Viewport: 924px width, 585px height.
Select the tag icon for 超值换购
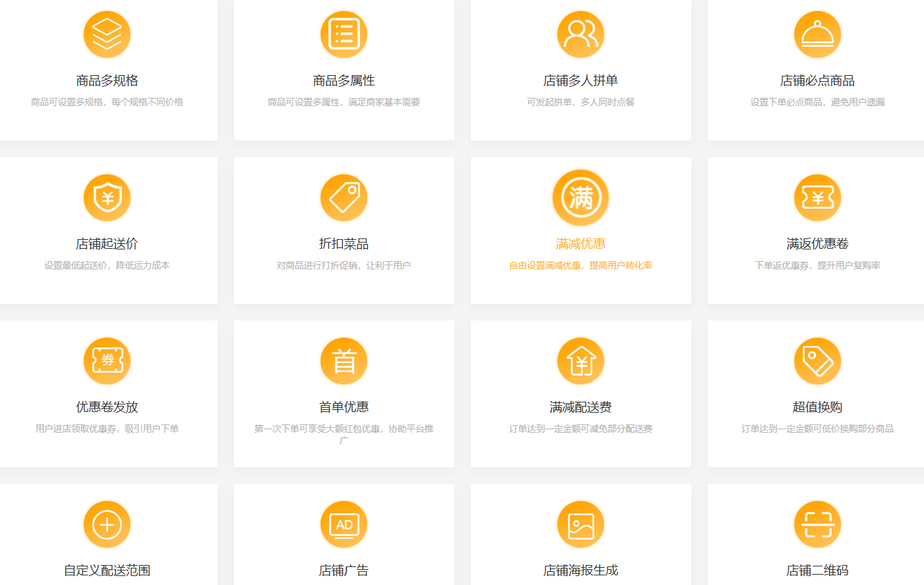817,361
